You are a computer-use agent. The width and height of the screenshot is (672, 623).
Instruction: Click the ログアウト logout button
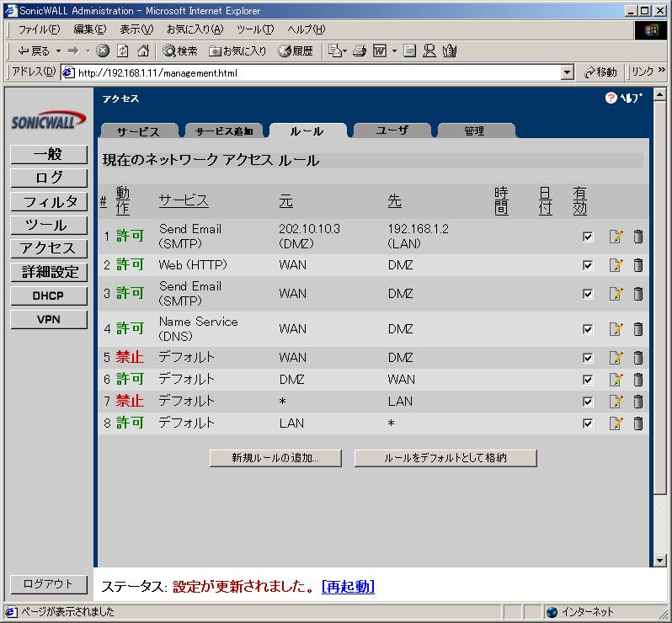click(x=49, y=584)
